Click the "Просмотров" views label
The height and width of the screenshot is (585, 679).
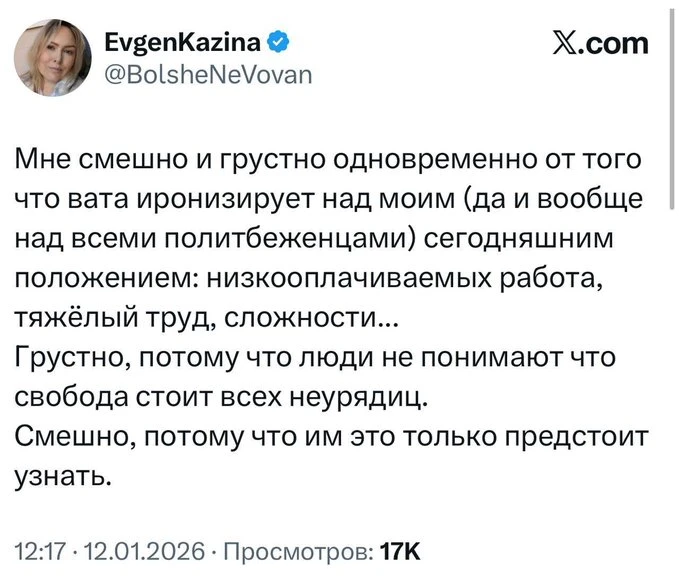298,551
